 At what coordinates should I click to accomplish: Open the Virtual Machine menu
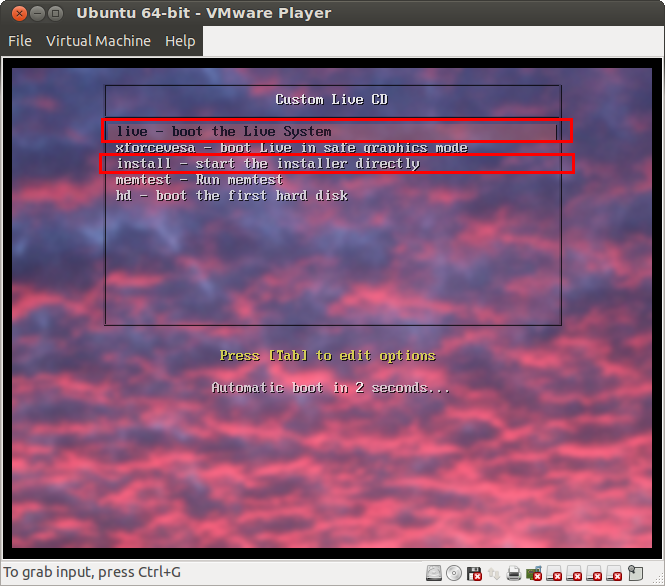point(98,41)
